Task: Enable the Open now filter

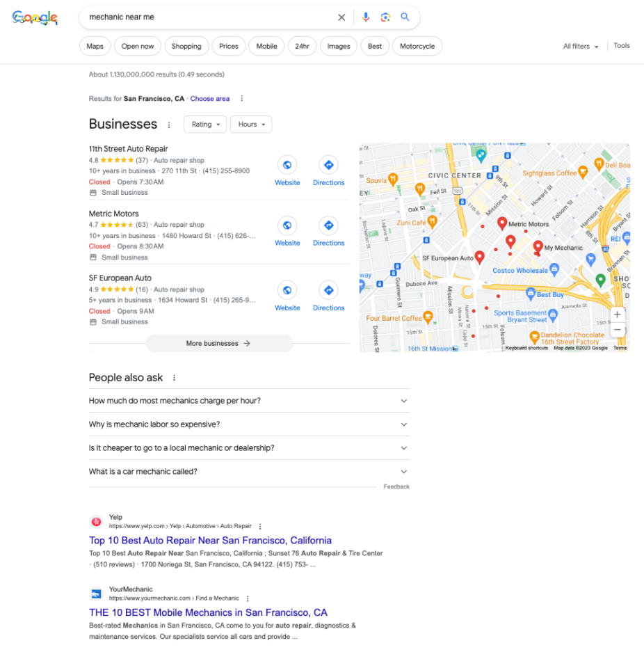Action: click(137, 46)
